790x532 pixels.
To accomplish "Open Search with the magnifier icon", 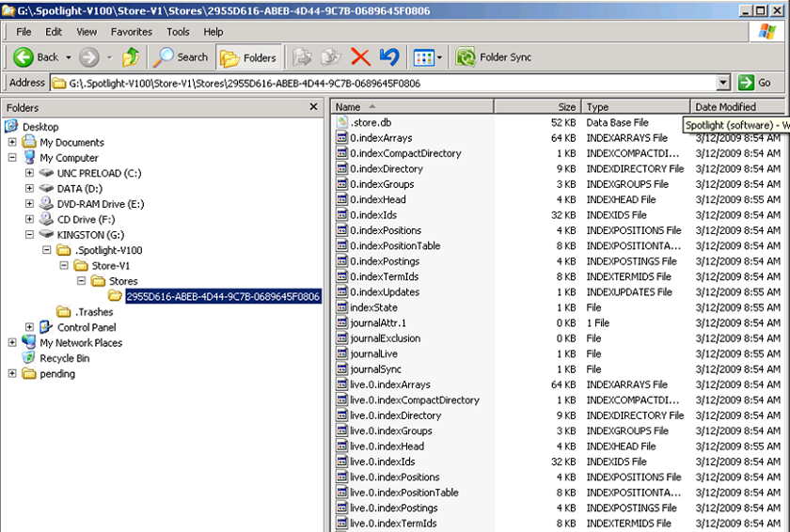I will tap(165, 57).
